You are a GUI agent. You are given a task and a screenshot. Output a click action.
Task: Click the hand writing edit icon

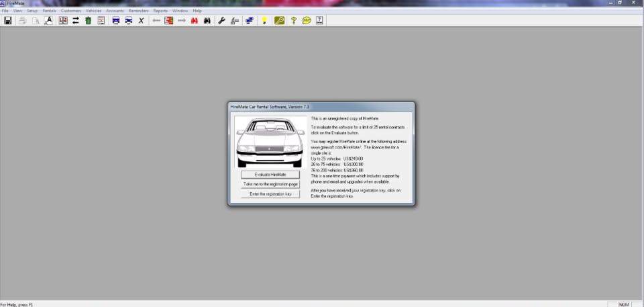tap(235, 21)
